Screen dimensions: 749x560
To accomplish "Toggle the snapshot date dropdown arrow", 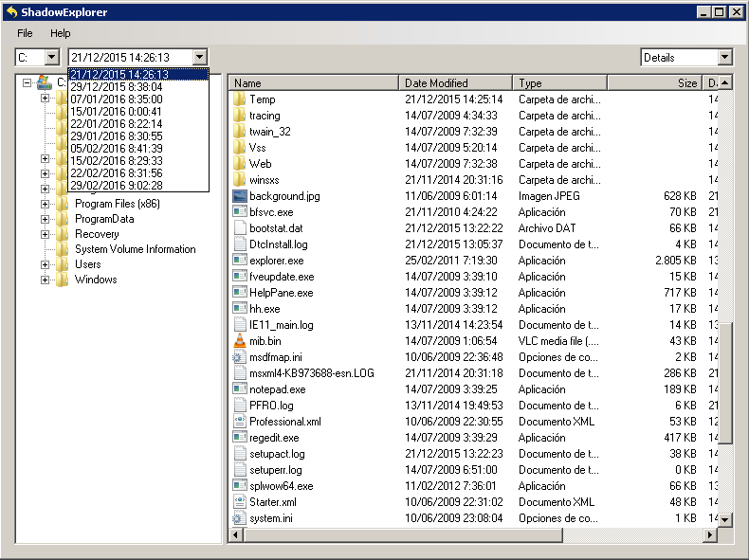I will 200,57.
